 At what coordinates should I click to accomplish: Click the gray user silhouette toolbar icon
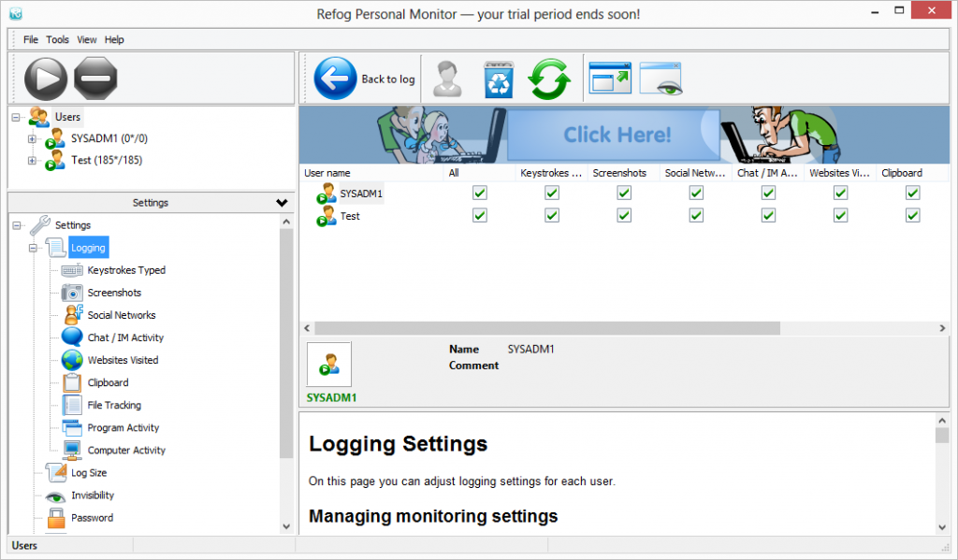pos(448,79)
